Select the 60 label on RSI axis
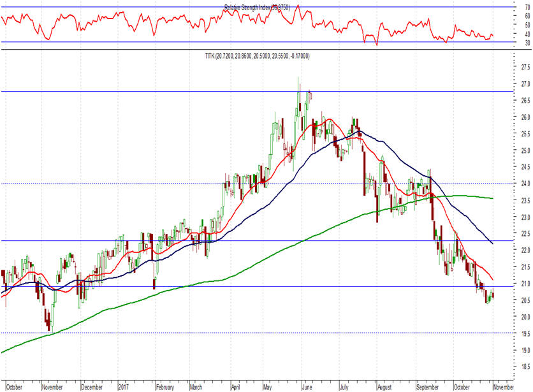The height and width of the screenshot is (392, 533). (527, 16)
